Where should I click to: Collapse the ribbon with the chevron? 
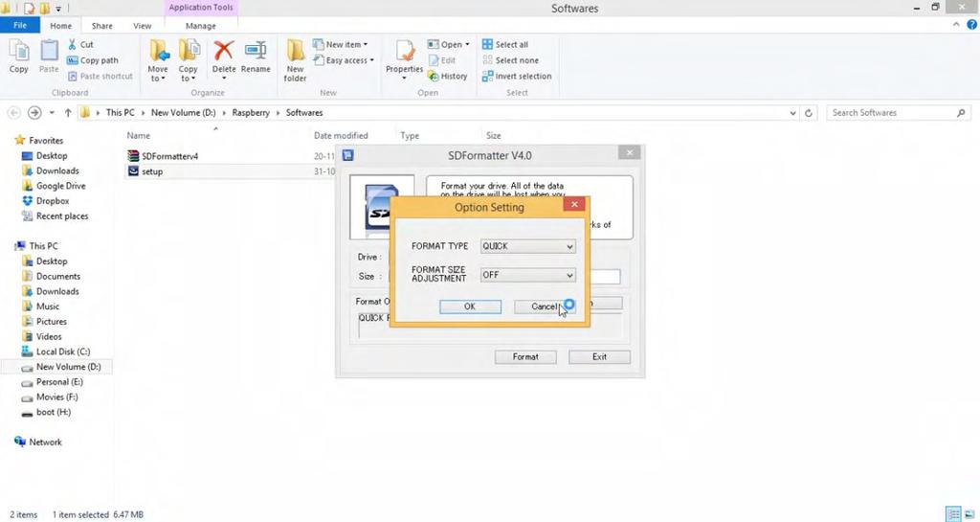pyautogui.click(x=956, y=25)
